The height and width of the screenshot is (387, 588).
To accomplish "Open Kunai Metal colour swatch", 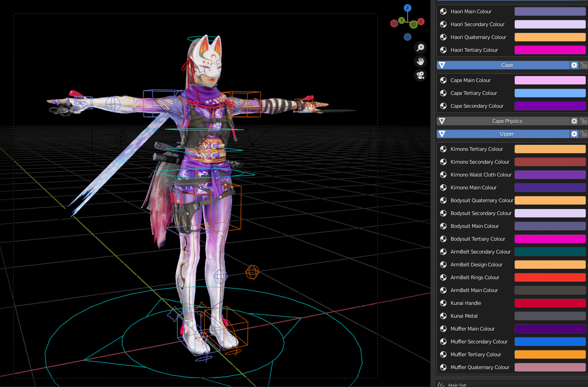I will click(x=550, y=316).
